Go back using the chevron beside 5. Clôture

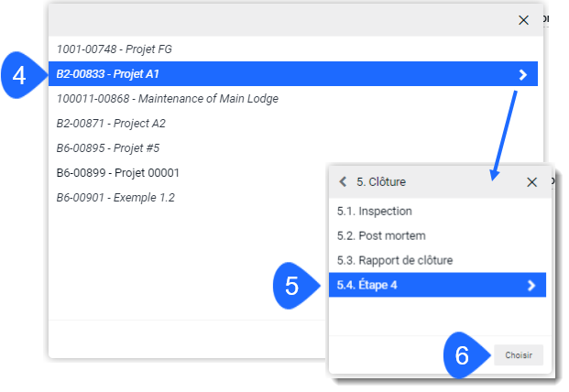[x=343, y=182]
